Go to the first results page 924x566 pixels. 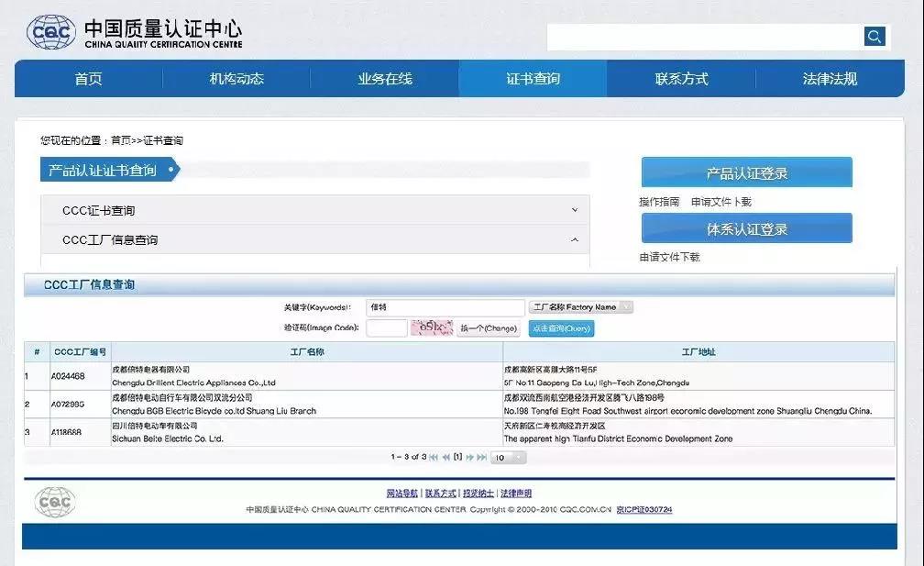pos(434,457)
